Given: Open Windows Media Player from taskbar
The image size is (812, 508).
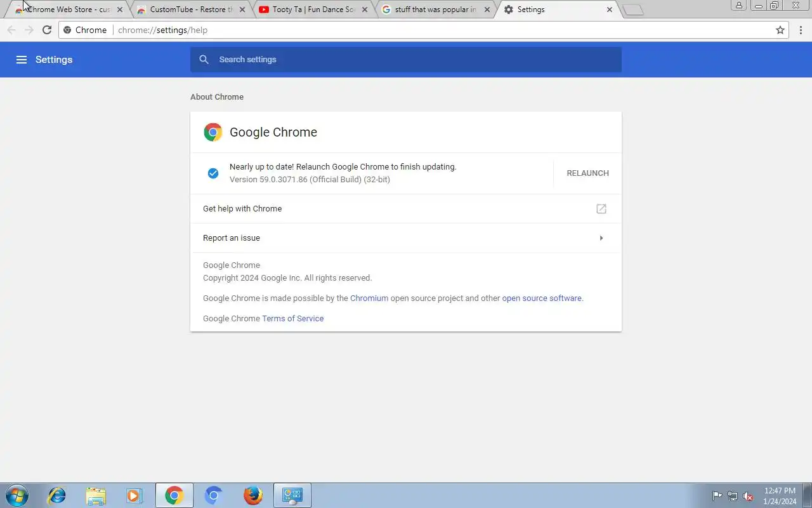Looking at the screenshot, I should point(134,495).
